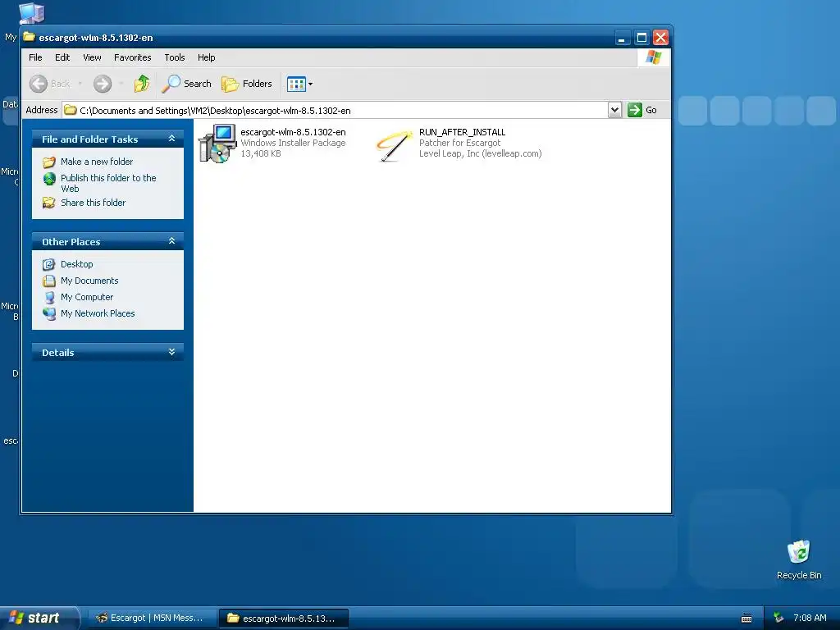Click the Share this folder icon
840x630 pixels.
49,203
